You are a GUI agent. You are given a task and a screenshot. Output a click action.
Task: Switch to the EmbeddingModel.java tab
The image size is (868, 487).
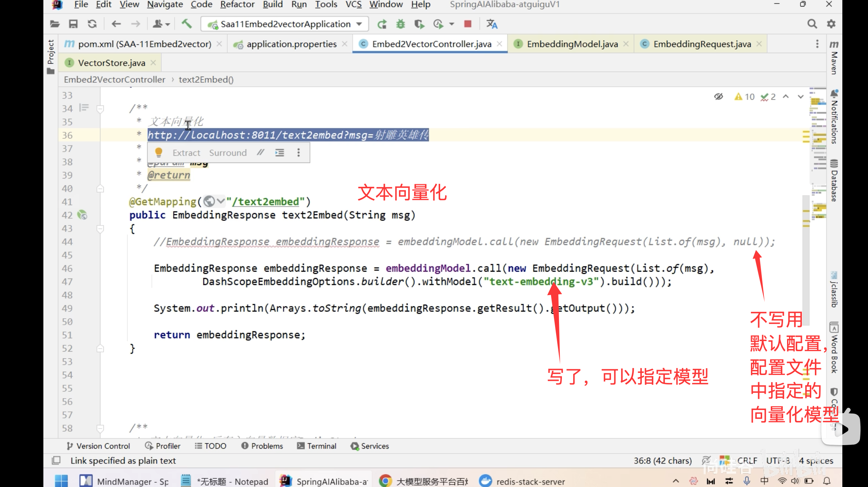click(572, 44)
